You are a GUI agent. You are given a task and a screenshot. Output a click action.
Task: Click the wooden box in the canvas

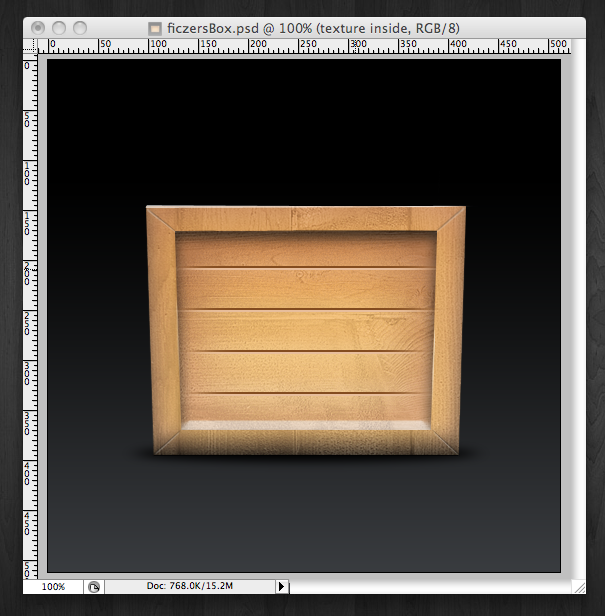point(306,330)
